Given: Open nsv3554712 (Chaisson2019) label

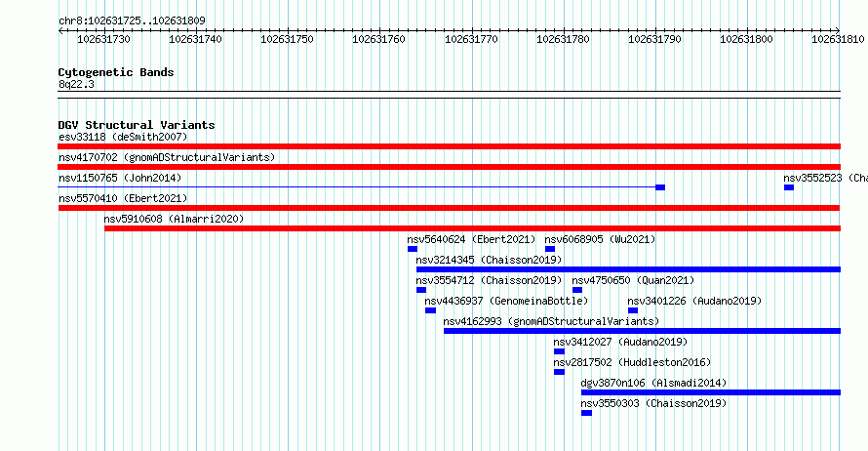Looking at the screenshot, I should click(489, 280).
